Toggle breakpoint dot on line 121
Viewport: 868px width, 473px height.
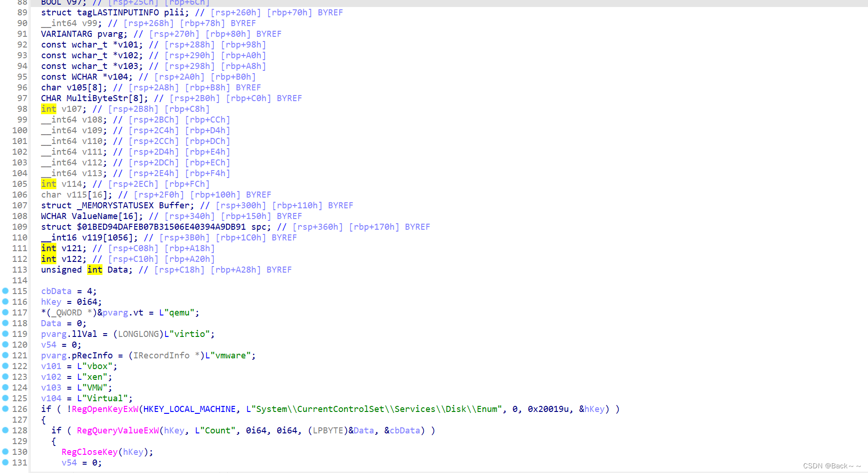coord(6,355)
